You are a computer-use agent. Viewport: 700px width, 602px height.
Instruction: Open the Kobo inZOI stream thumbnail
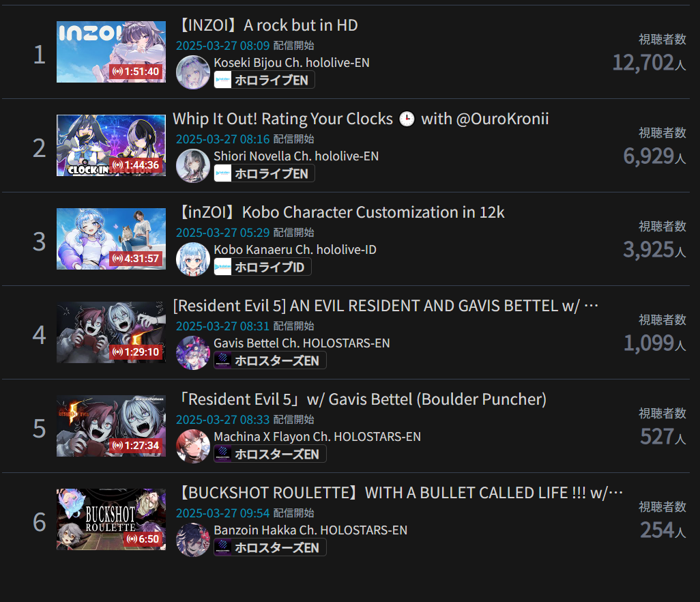(111, 239)
